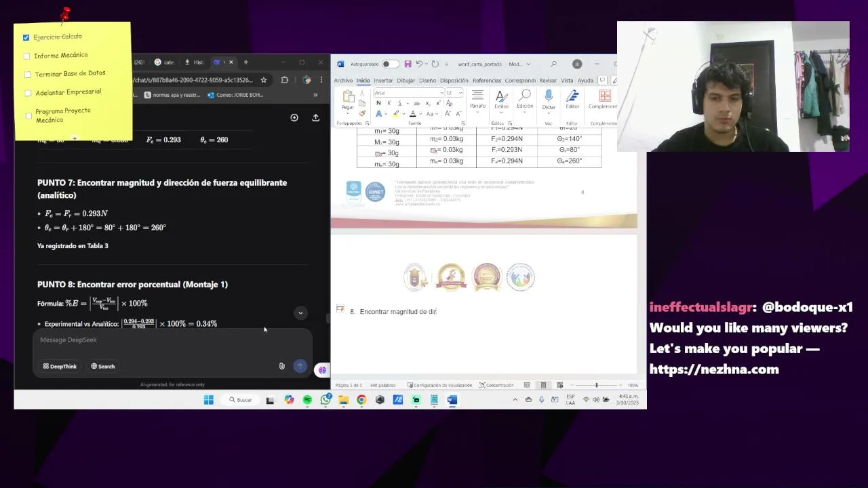Screen dimensions: 868x488
Task: Click the send arrow in DeepSeek
Action: pos(300,366)
